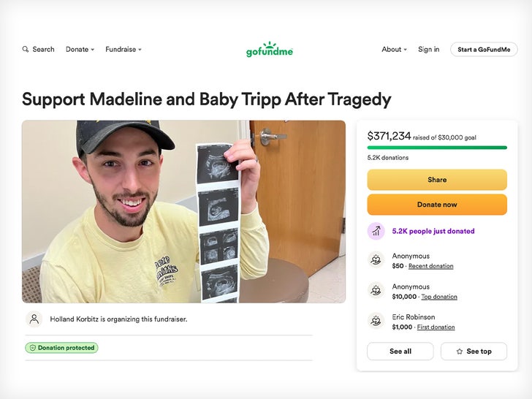Open the See all donations list
This screenshot has width=532, height=399.
tap(400, 351)
